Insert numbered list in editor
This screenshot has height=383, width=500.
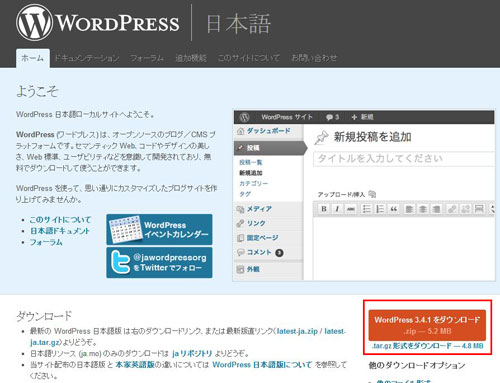(380, 209)
